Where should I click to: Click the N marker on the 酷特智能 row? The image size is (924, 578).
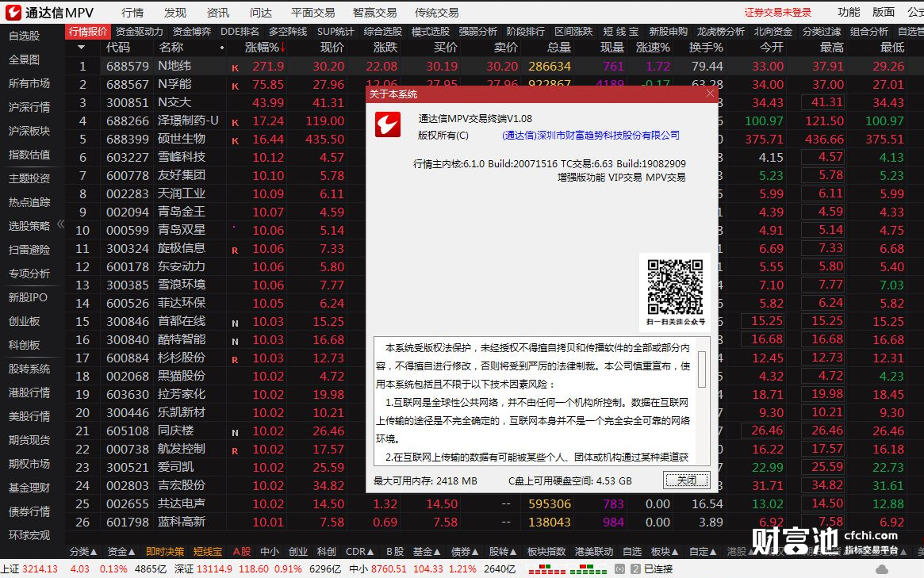pos(235,342)
